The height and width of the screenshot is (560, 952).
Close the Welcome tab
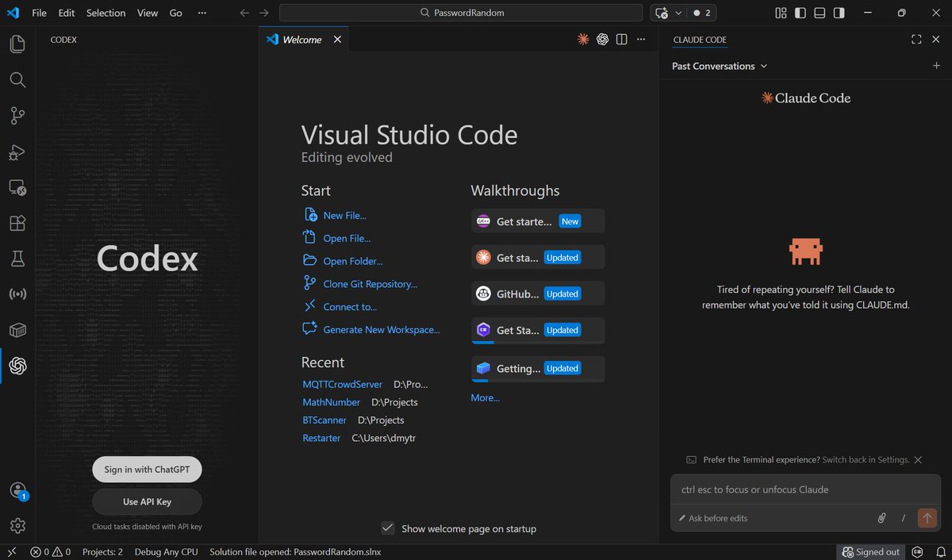coord(337,39)
